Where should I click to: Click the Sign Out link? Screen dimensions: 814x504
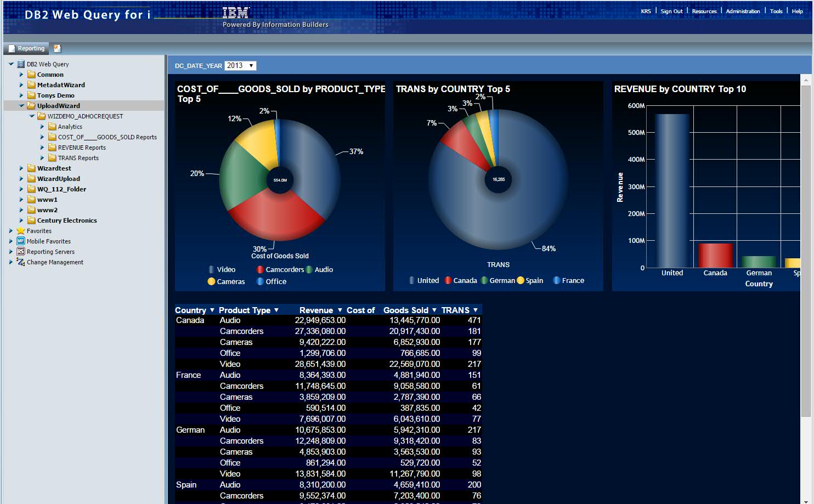point(671,11)
